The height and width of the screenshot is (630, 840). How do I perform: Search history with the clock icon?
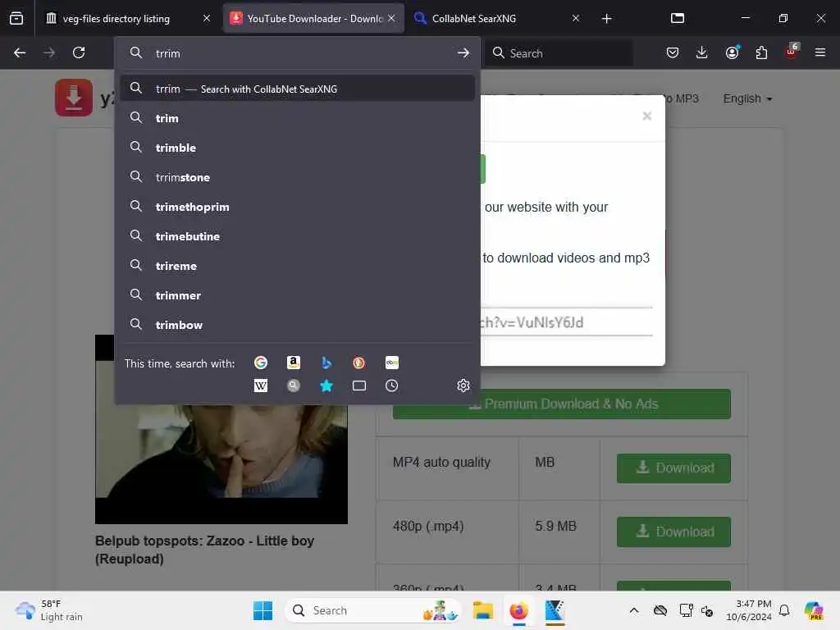pos(391,386)
